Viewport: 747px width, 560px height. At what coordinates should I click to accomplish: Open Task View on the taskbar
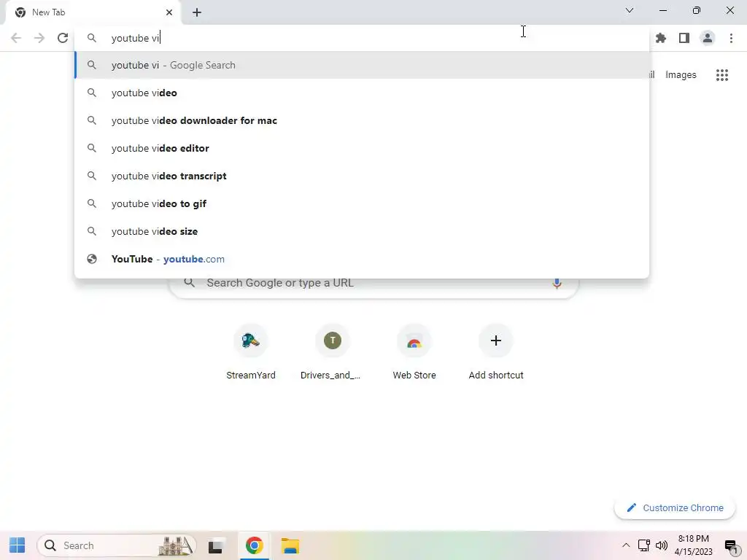(x=216, y=545)
